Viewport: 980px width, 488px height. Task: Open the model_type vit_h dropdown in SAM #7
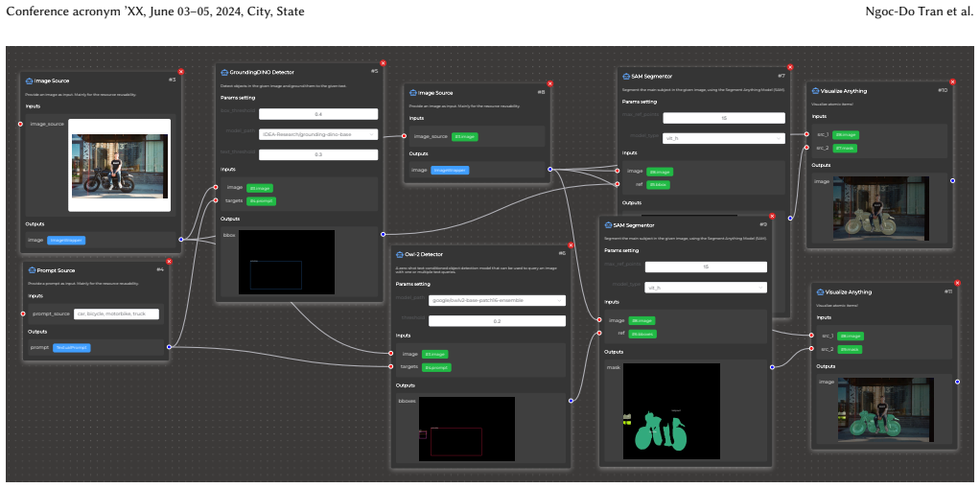[724, 139]
